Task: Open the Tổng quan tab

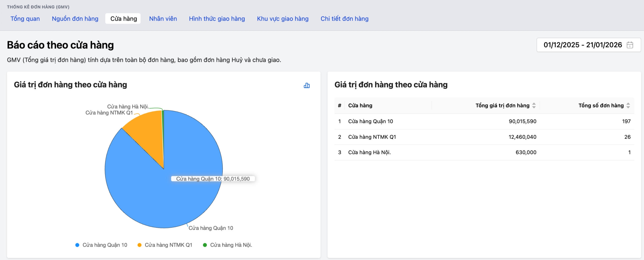Action: click(x=25, y=19)
